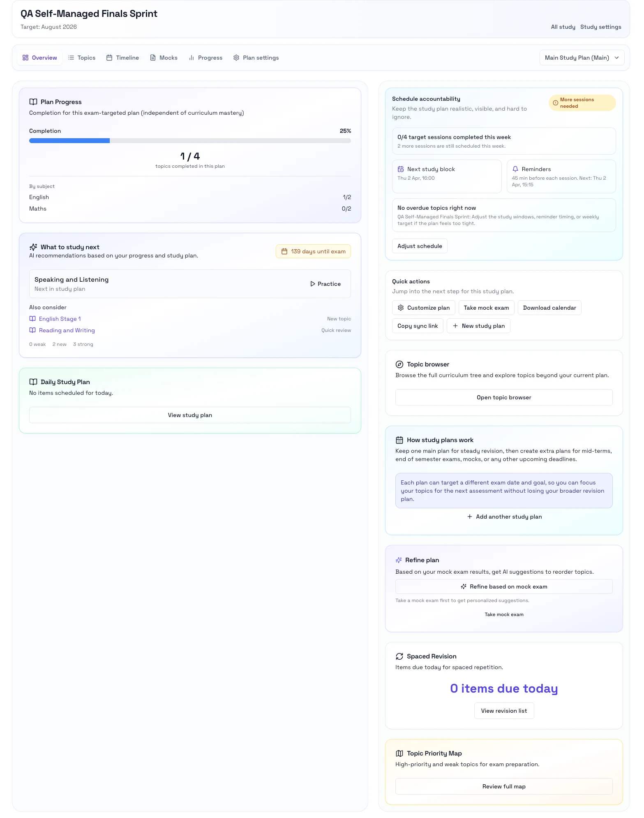Click the gear icon on Customize plan
Screen dimensions: 644x818
tap(401, 308)
